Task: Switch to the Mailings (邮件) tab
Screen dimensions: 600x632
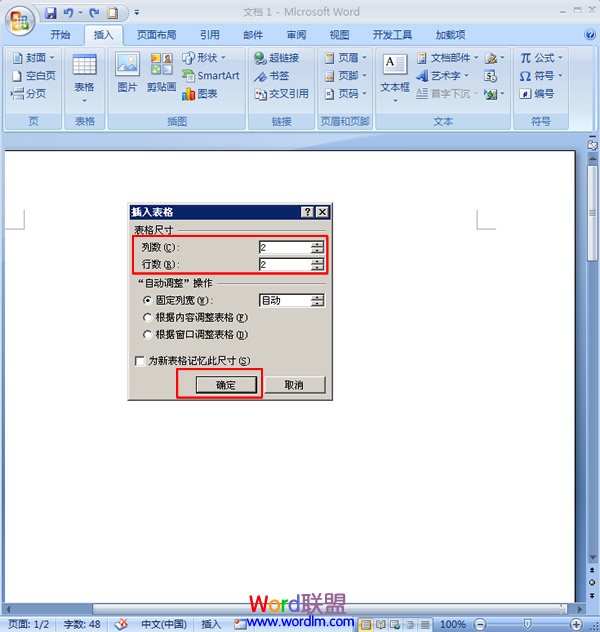Action: (x=253, y=35)
